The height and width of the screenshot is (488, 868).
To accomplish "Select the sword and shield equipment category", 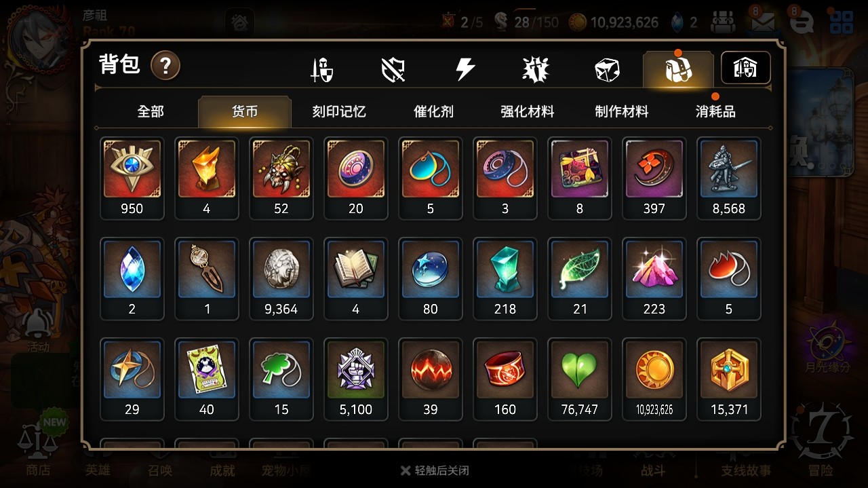I will pyautogui.click(x=321, y=69).
